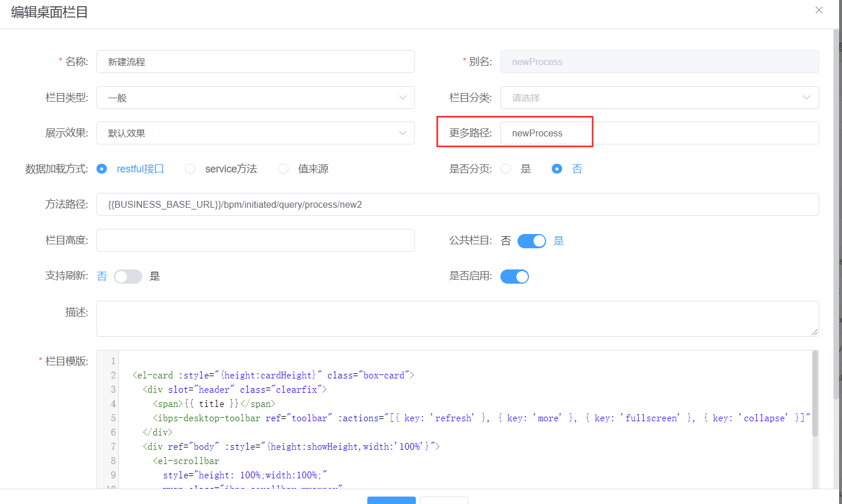The image size is (842, 504).
Task: Grab the 描述 textarea resize handle
Action: [x=814, y=332]
